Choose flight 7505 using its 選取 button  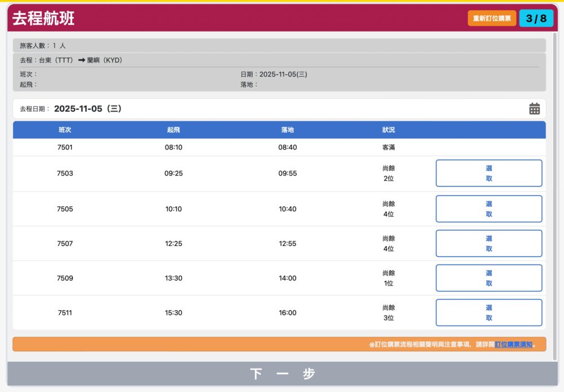tap(488, 209)
